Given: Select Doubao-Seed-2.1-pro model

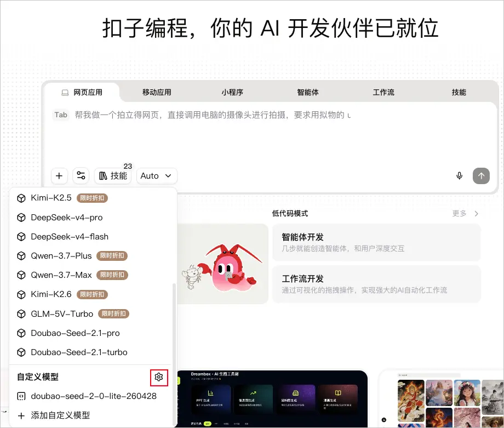Looking at the screenshot, I should click(91, 333).
